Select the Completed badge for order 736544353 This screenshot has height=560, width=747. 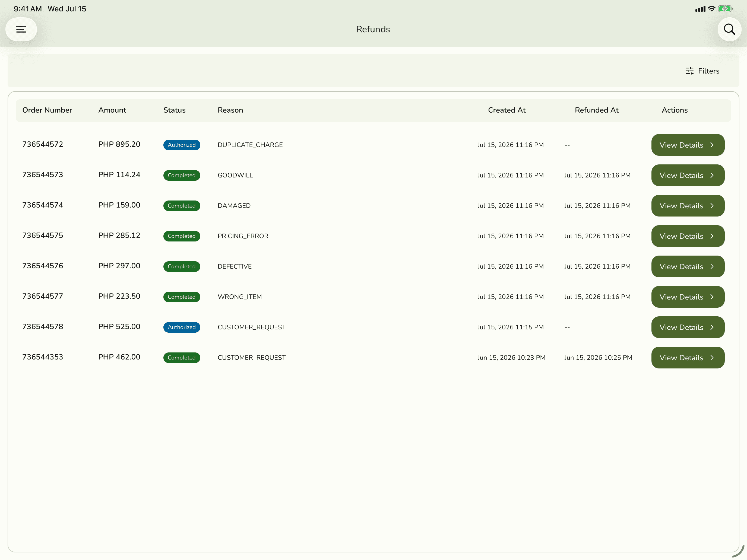click(x=182, y=358)
